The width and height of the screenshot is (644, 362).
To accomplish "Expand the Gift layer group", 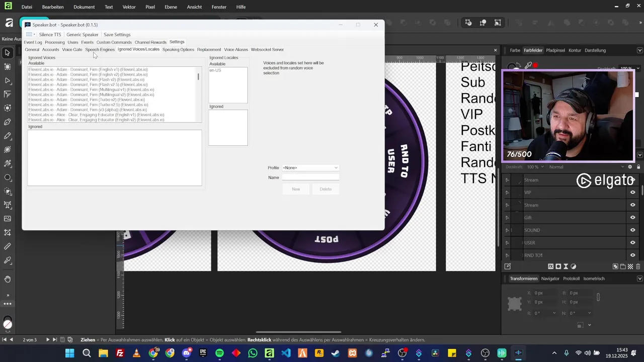I will (507, 218).
